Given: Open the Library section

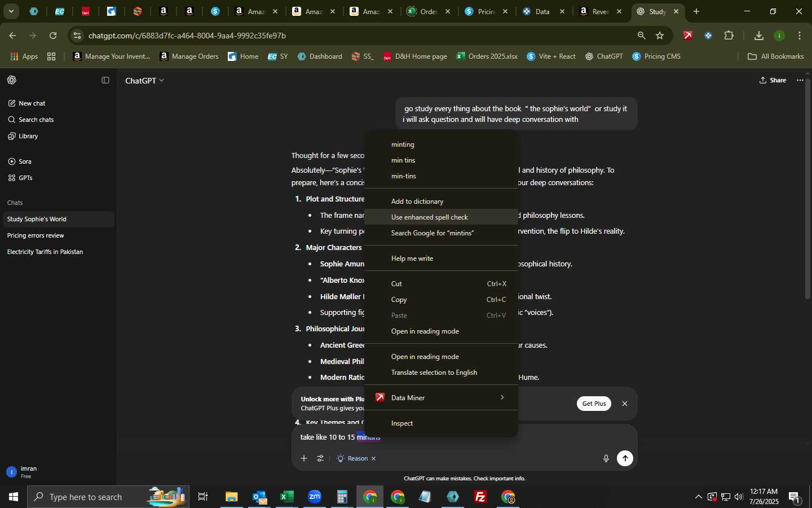Looking at the screenshot, I should pos(58,136).
